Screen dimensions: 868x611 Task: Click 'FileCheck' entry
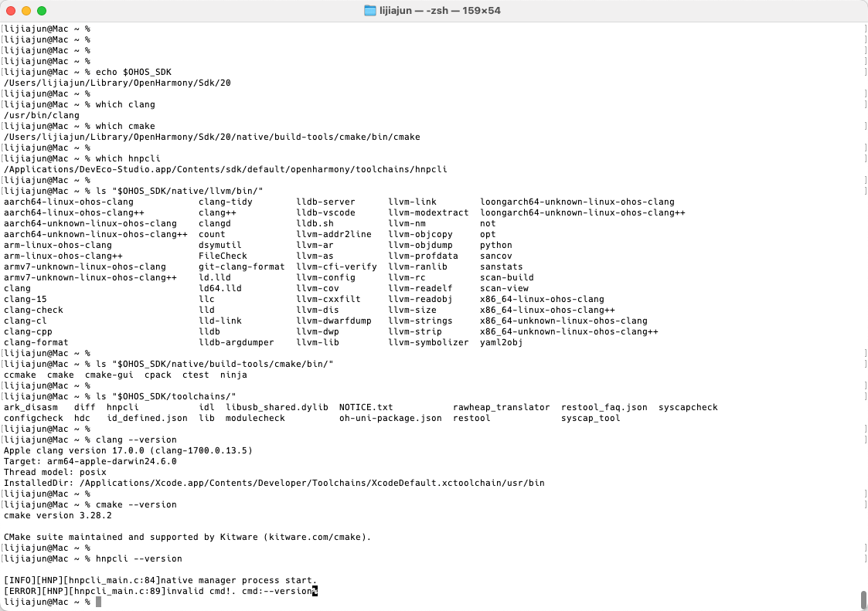[223, 256]
